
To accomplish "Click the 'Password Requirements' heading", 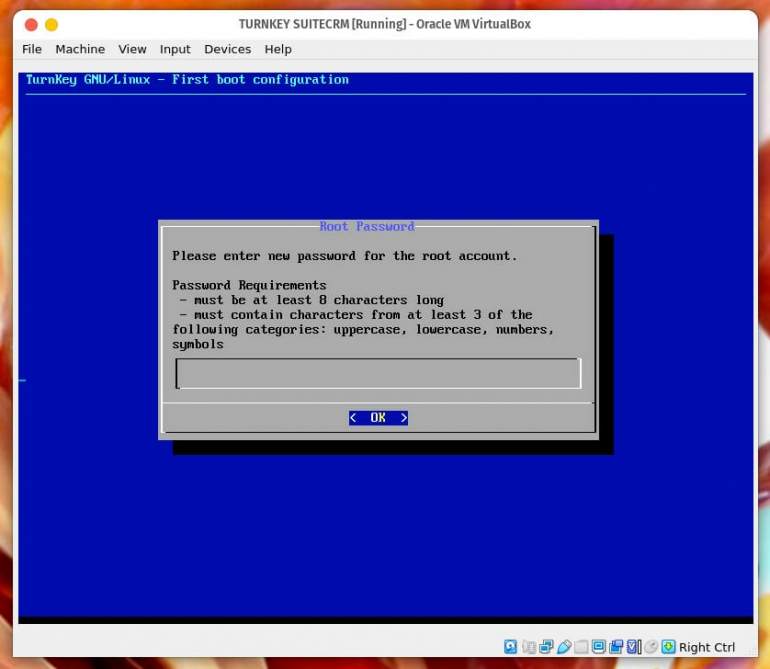I will coord(249,285).
